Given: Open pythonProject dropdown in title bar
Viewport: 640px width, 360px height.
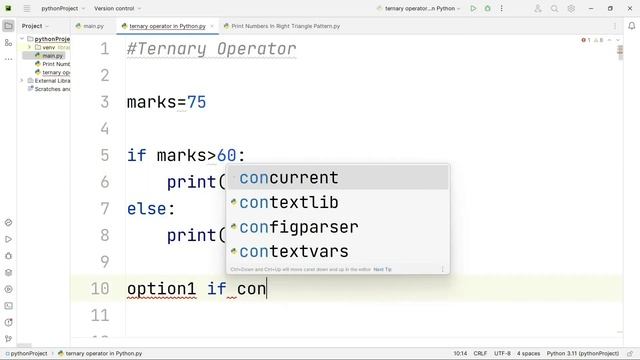Looking at the screenshot, I should coord(63,8).
